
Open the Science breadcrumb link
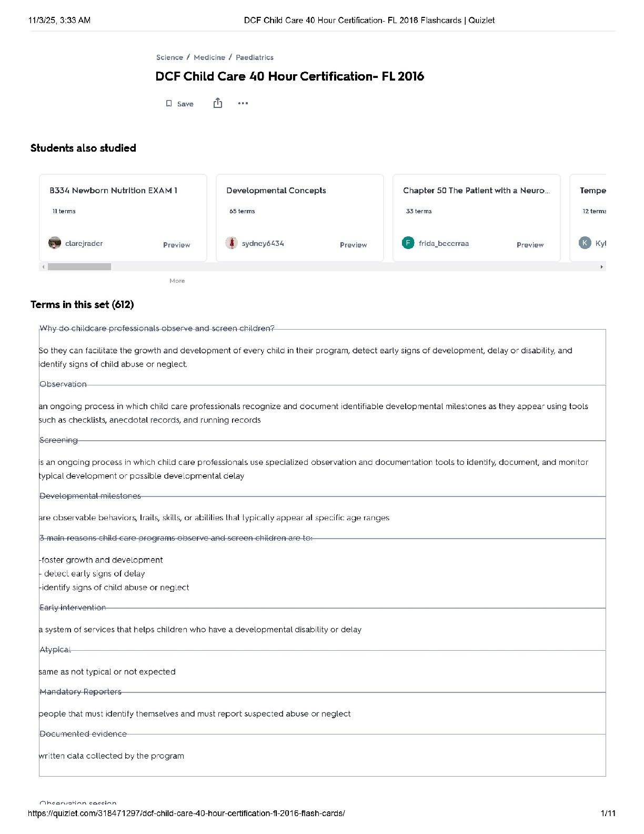[169, 57]
